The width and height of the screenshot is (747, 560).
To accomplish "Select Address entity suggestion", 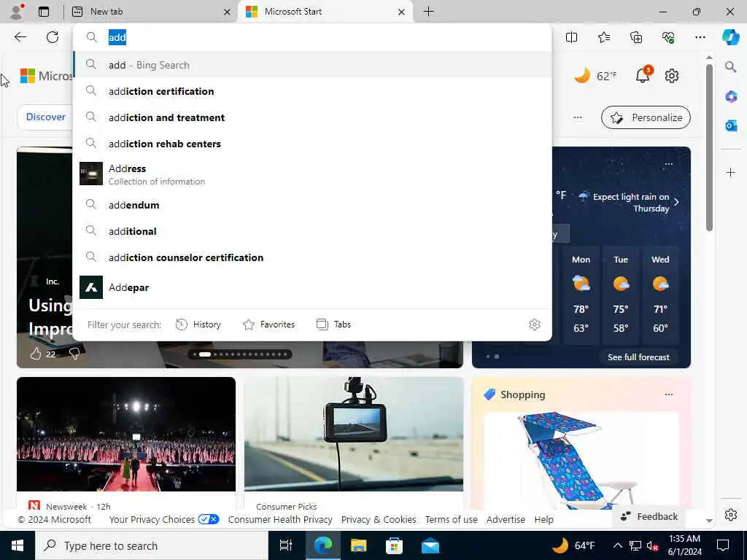I will click(312, 174).
